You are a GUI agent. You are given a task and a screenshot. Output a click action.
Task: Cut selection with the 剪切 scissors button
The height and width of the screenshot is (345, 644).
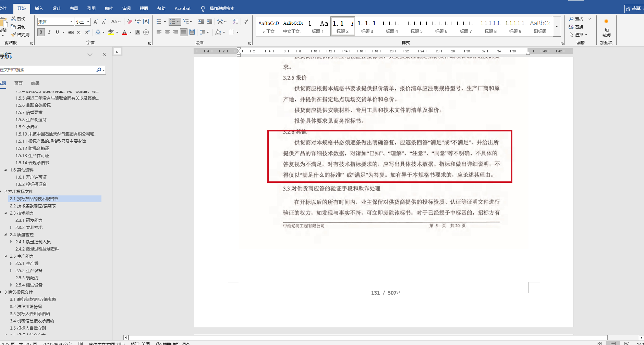tap(18, 19)
